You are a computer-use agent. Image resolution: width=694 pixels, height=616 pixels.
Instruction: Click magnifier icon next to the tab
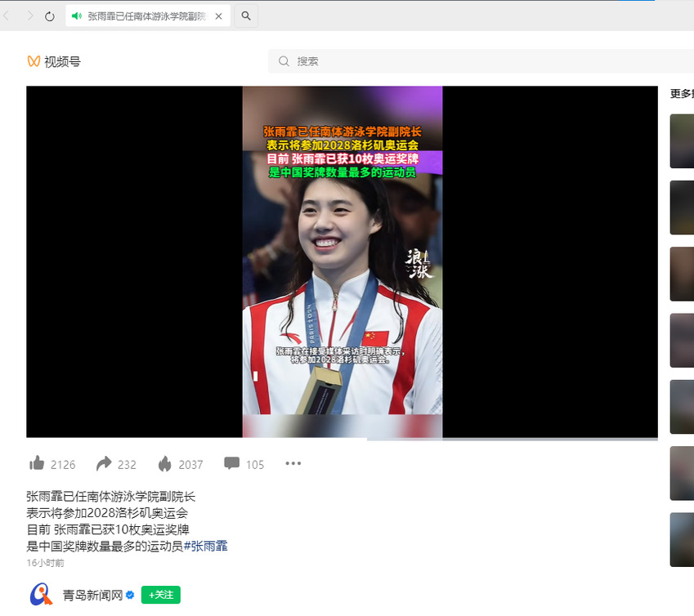246,16
